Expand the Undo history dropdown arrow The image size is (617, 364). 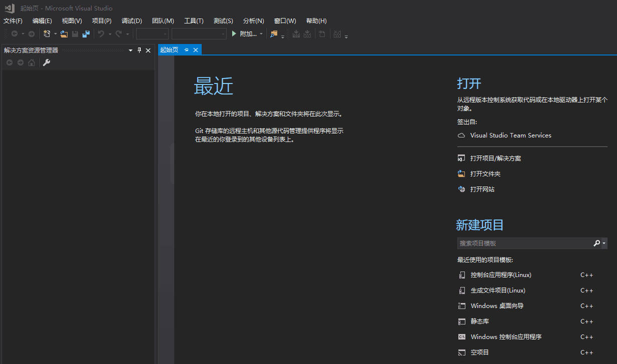pyautogui.click(x=109, y=34)
